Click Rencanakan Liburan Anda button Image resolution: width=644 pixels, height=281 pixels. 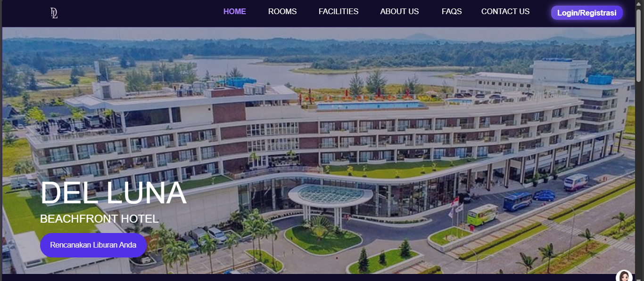tap(93, 245)
